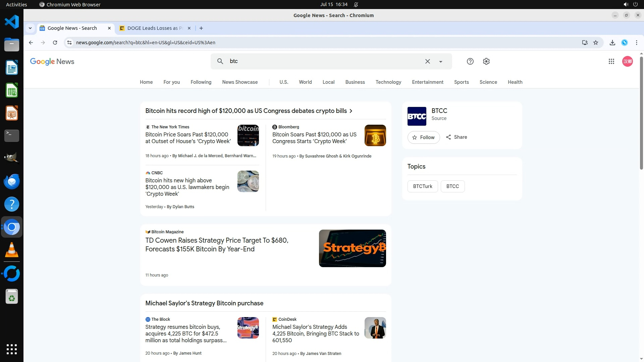Open the Business news section
Viewport: 644px width, 362px height.
(x=355, y=82)
